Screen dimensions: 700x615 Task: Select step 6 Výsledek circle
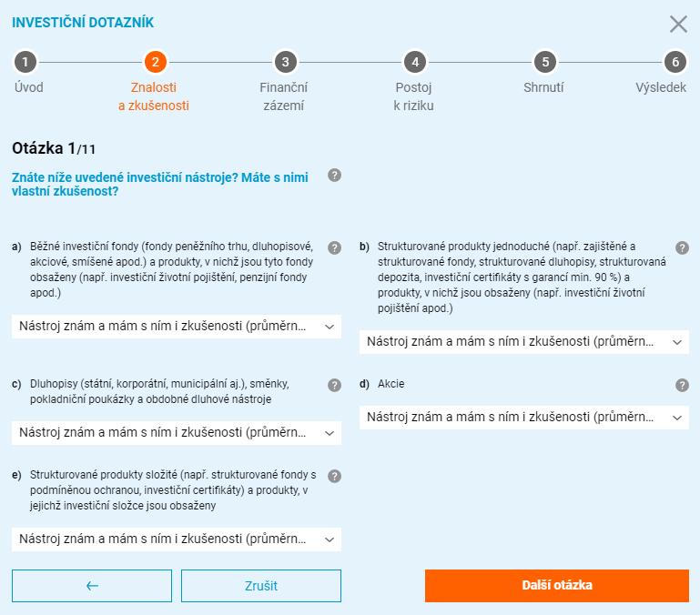675,62
